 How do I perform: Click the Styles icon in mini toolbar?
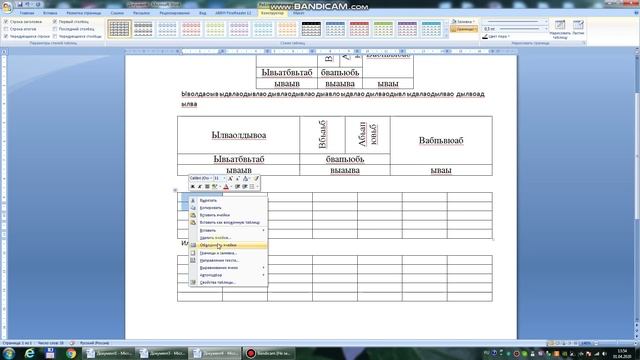click(x=246, y=178)
